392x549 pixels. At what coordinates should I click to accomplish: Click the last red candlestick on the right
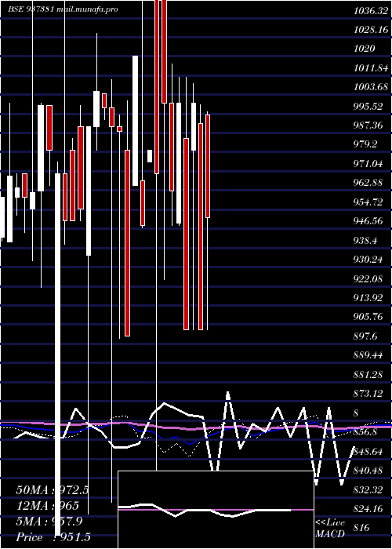click(x=208, y=166)
